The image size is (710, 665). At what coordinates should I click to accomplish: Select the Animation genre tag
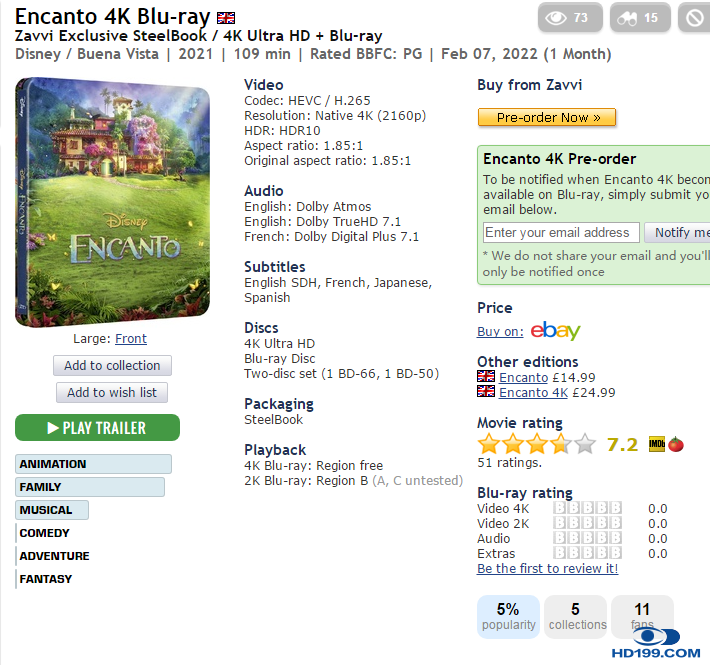(x=93, y=464)
